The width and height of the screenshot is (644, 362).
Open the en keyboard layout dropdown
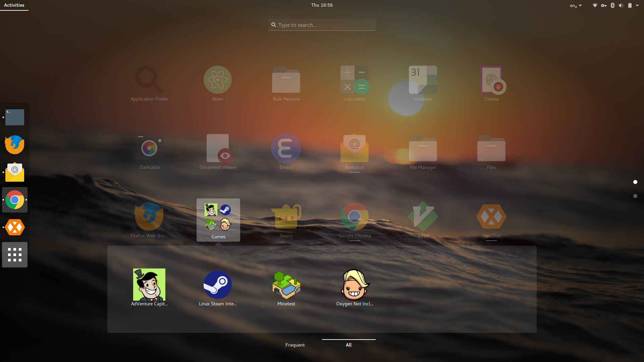(576, 5)
